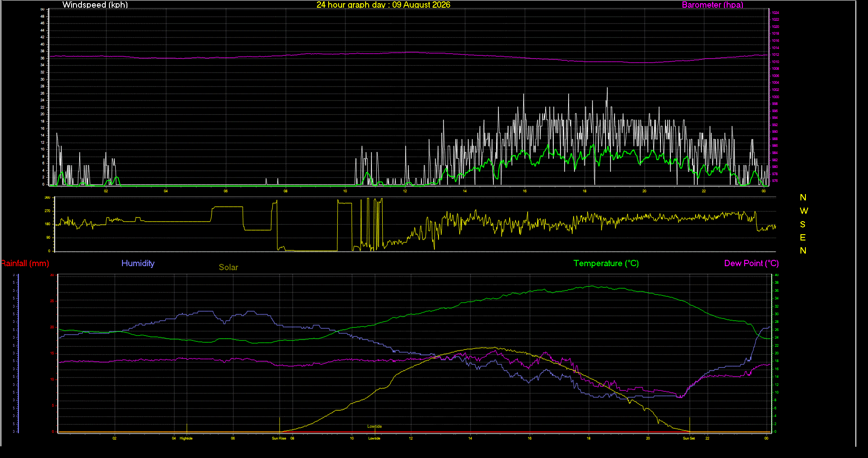Click the '24 hour graph day : 09 August 2026' heading

click(x=383, y=5)
